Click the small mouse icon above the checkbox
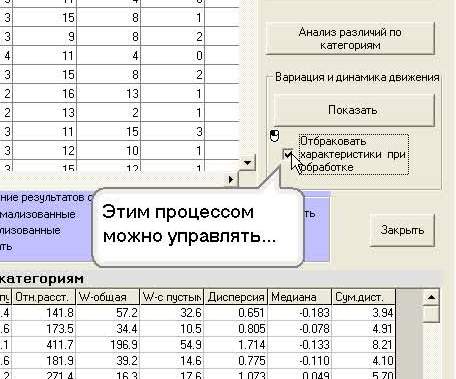Image resolution: width=456 pixels, height=379 pixels. [x=274, y=136]
